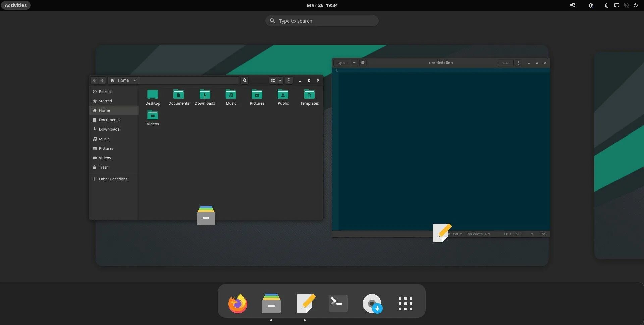This screenshot has width=644, height=325.
Task: Click the Open button in Text Editor
Action: pyautogui.click(x=342, y=63)
